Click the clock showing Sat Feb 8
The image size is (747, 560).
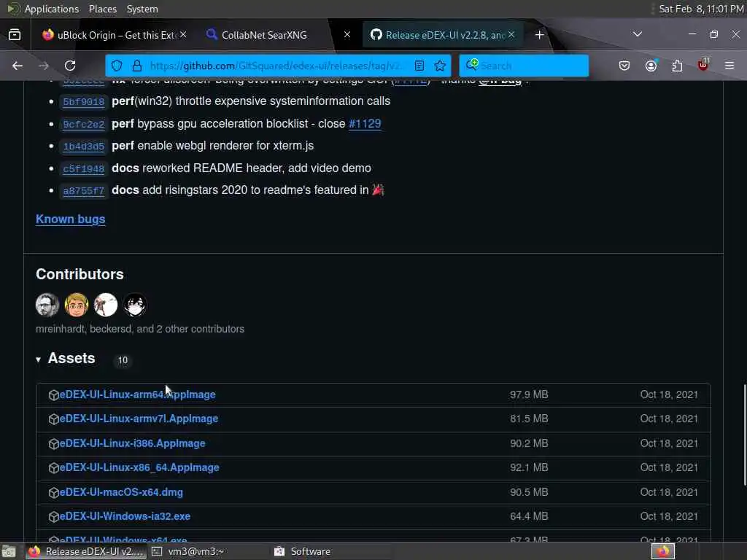(701, 9)
